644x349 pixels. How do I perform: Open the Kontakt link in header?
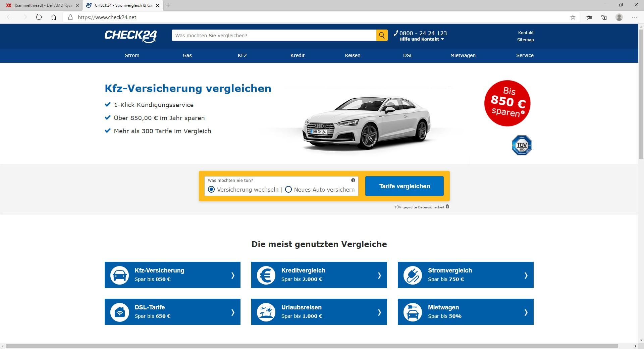tap(526, 33)
